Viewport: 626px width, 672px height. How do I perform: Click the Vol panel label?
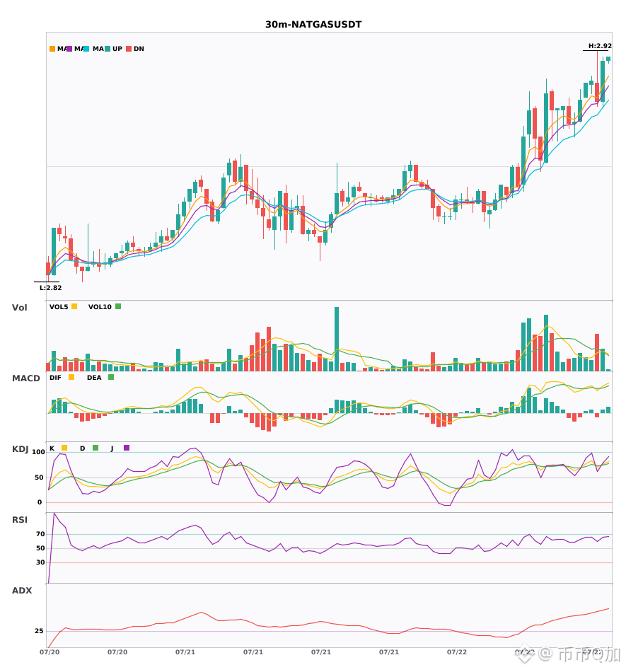tap(19, 308)
